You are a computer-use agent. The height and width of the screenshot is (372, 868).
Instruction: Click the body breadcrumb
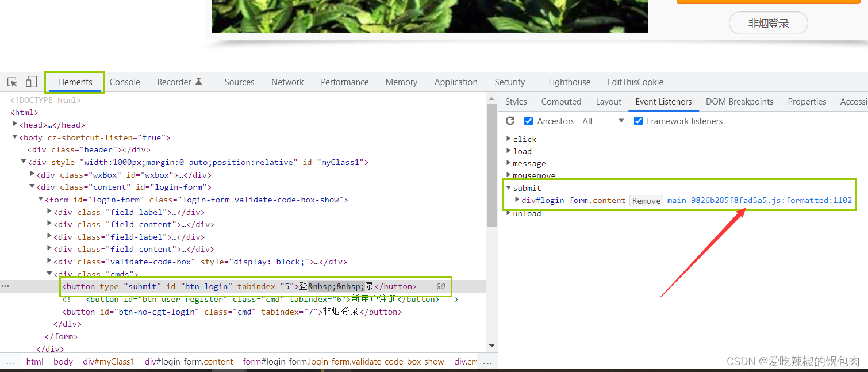coord(63,362)
